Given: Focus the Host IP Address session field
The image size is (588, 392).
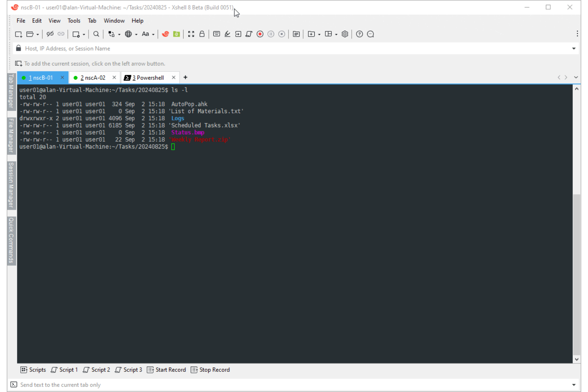Looking at the screenshot, I should tap(119, 48).
